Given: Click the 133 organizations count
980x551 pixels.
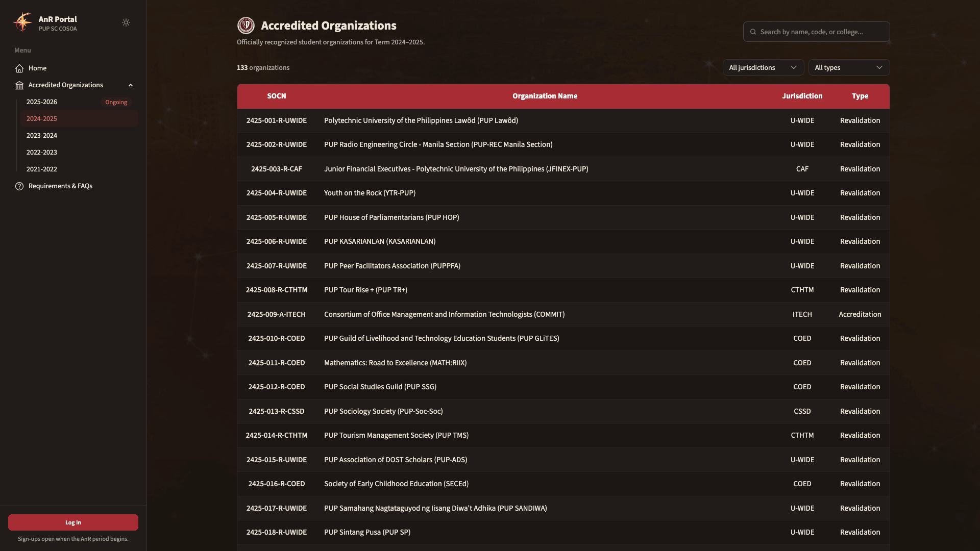Looking at the screenshot, I should pos(263,67).
